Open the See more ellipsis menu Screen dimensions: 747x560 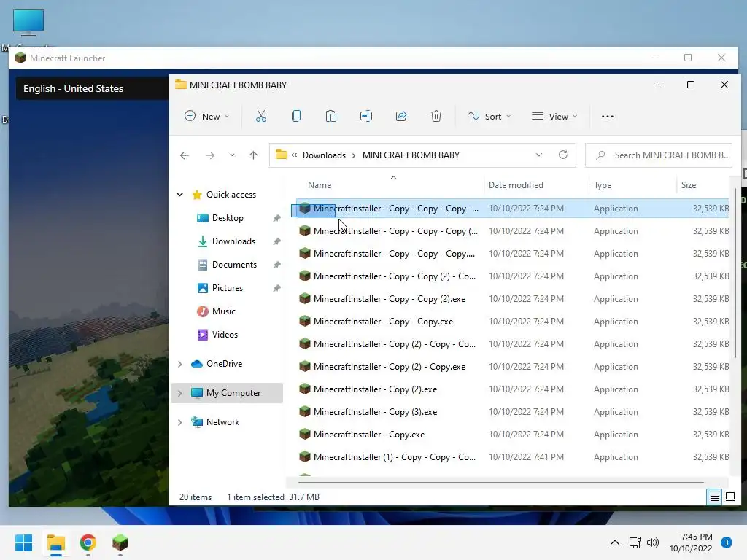608,116
